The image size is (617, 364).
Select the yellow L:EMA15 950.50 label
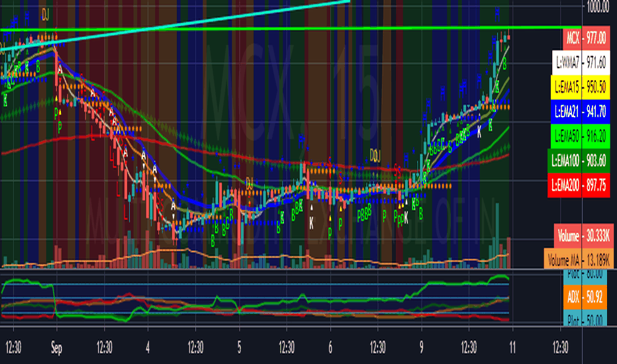[x=580, y=87]
